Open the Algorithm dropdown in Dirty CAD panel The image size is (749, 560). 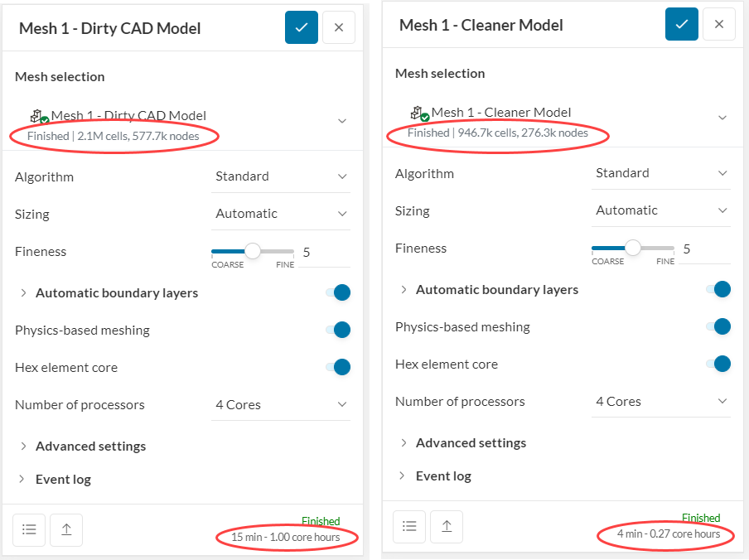281,176
